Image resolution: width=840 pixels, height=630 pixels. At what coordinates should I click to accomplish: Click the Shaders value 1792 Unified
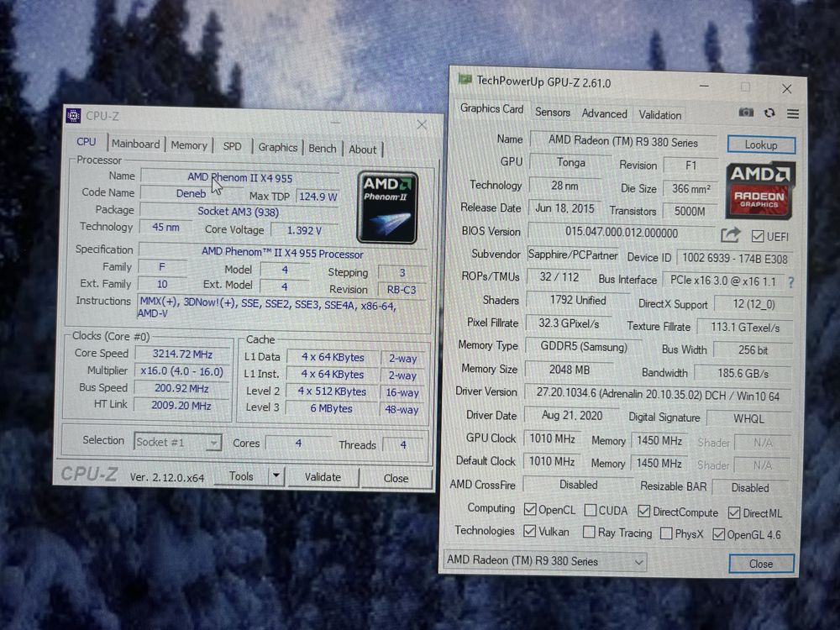coord(578,300)
